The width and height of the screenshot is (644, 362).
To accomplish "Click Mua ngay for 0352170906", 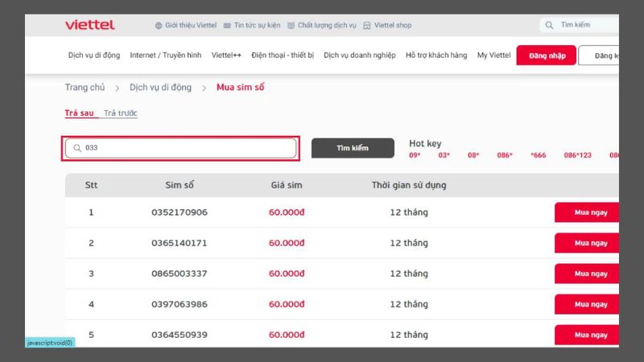I will 587,212.
